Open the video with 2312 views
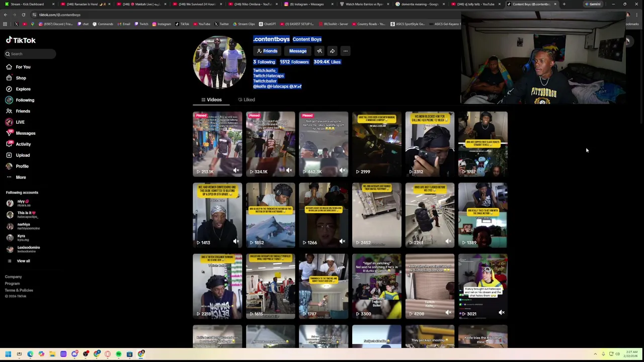 tap(430, 144)
